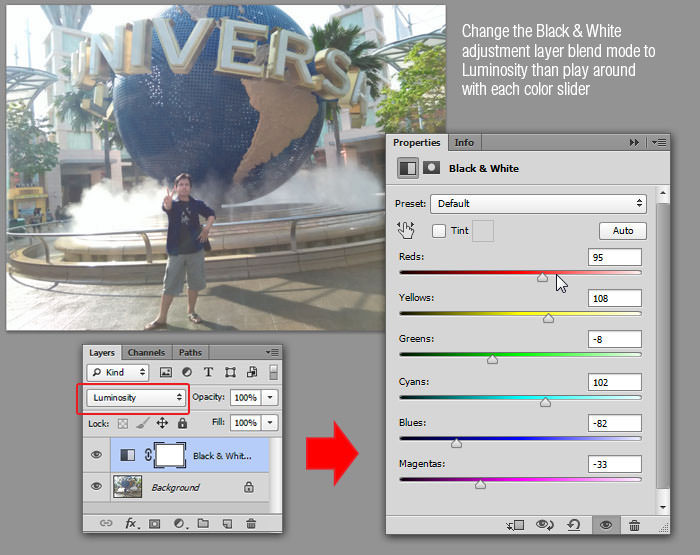Click the Blues slider handle
The width and height of the screenshot is (700, 555).
(457, 443)
